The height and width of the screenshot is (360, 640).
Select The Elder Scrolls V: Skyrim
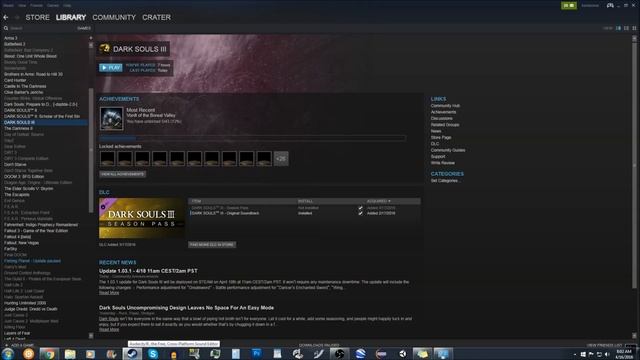click(x=28, y=189)
